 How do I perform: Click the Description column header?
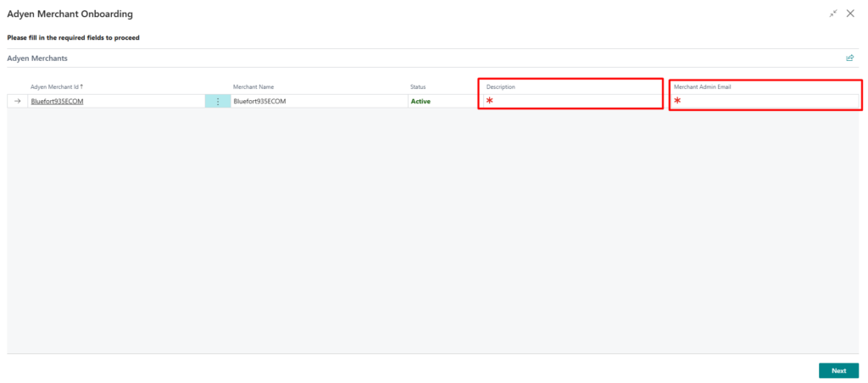point(501,86)
